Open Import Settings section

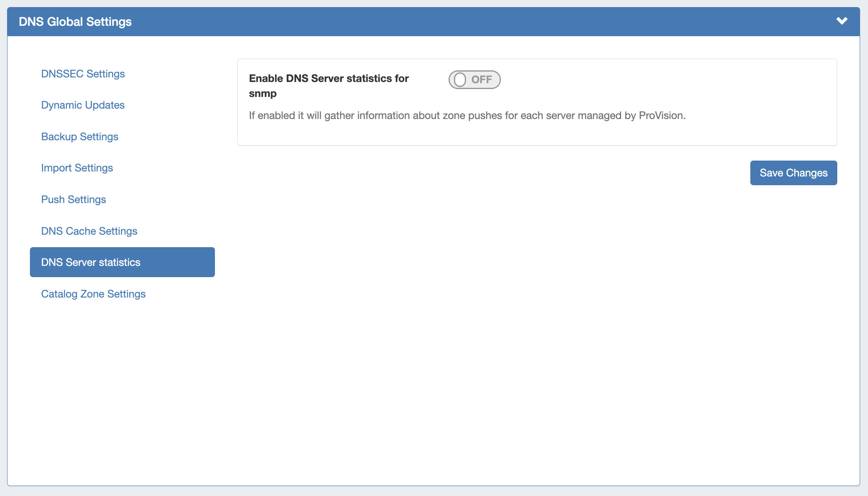(x=77, y=168)
